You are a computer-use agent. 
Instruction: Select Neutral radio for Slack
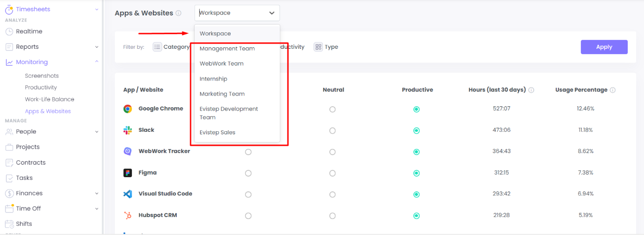coord(332,131)
